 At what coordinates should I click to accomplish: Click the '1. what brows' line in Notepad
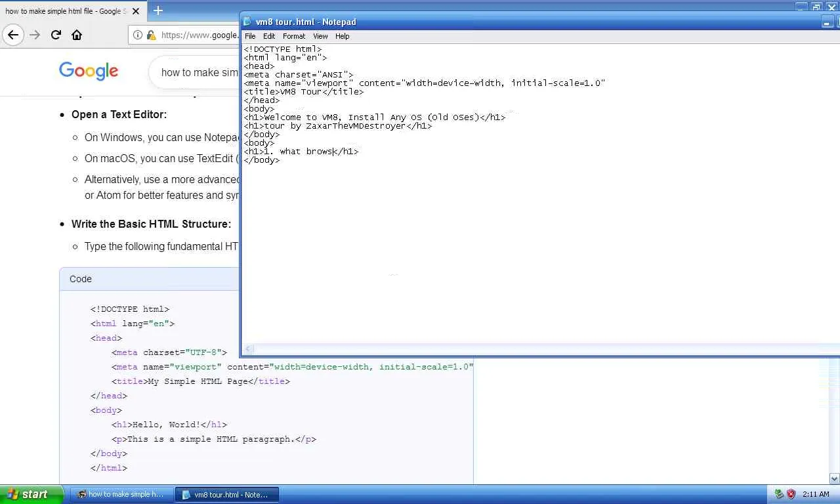click(301, 152)
